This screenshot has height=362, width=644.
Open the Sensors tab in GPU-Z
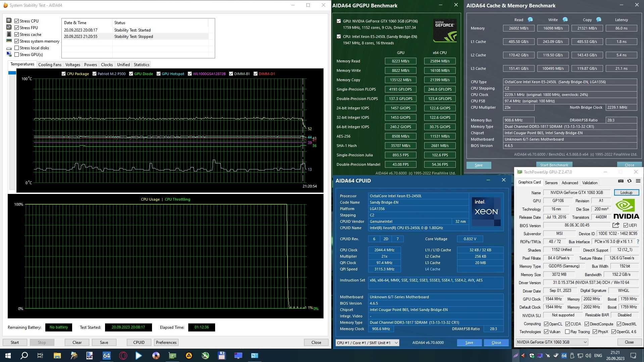point(551,183)
